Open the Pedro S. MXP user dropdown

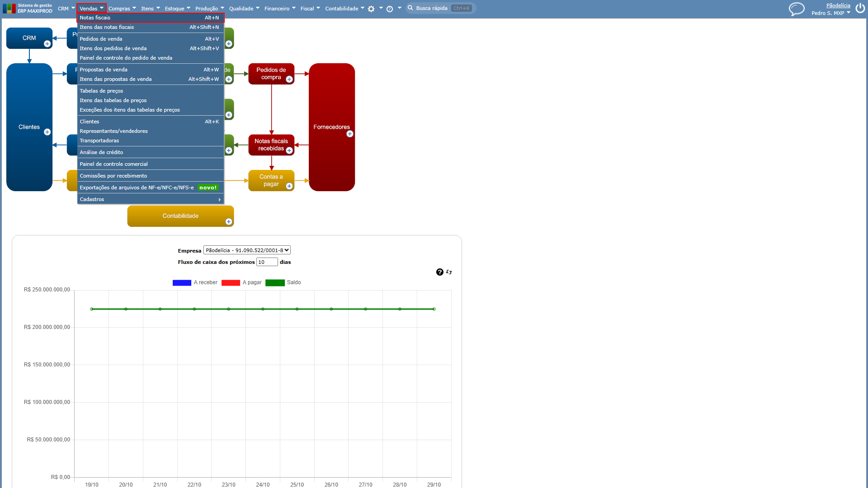(831, 13)
